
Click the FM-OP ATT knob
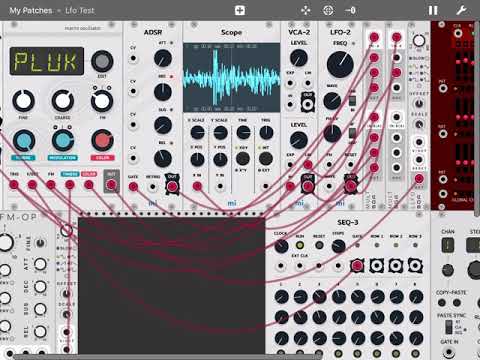pyautogui.click(x=40, y=264)
